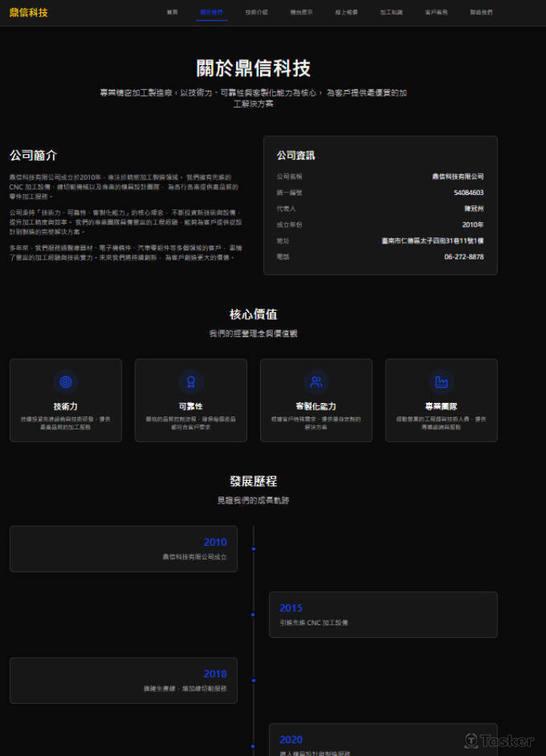Open the 機台展示 page

[301, 13]
